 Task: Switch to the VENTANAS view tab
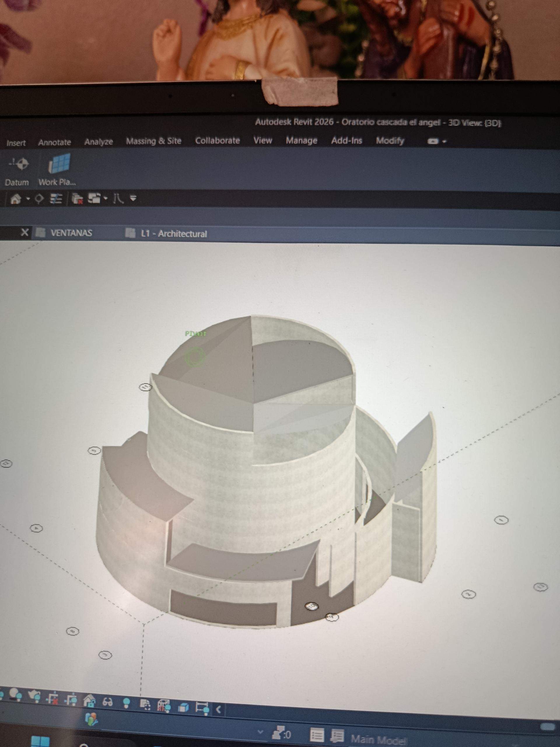(71, 233)
